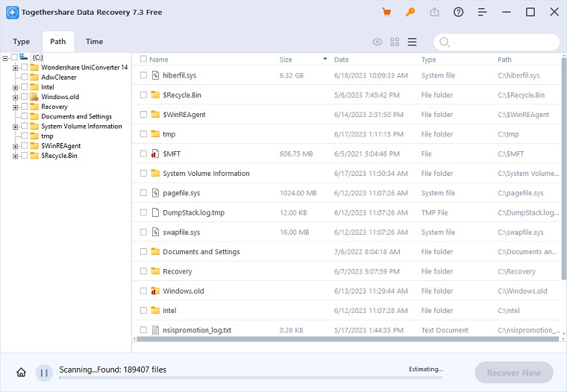This screenshot has width=567, height=392.
Task: Select tmp folder in tree
Action: pos(47,136)
